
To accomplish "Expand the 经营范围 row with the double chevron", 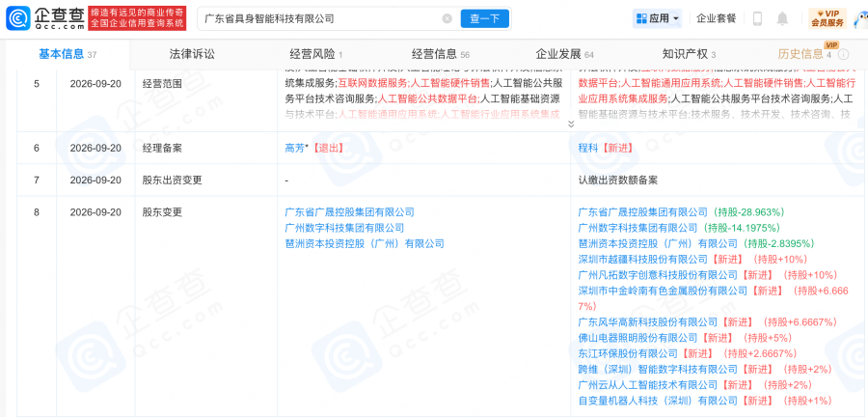I will click(571, 125).
